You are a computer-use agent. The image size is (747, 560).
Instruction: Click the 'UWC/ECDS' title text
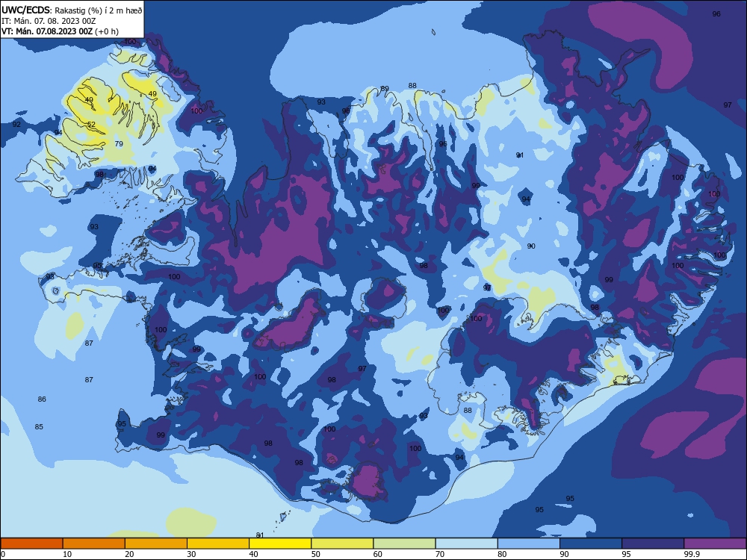click(x=25, y=10)
